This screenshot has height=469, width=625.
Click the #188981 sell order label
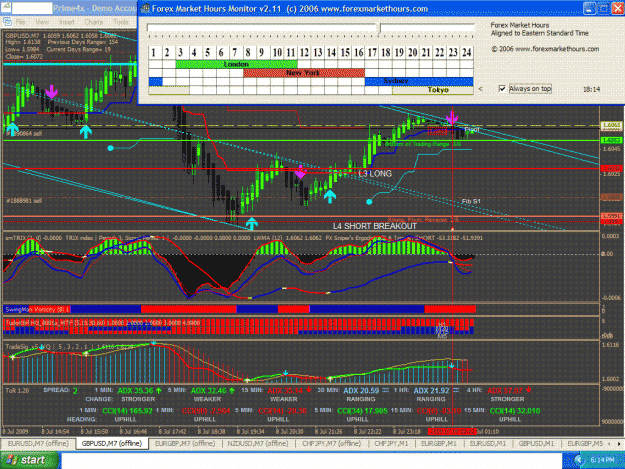[24, 200]
